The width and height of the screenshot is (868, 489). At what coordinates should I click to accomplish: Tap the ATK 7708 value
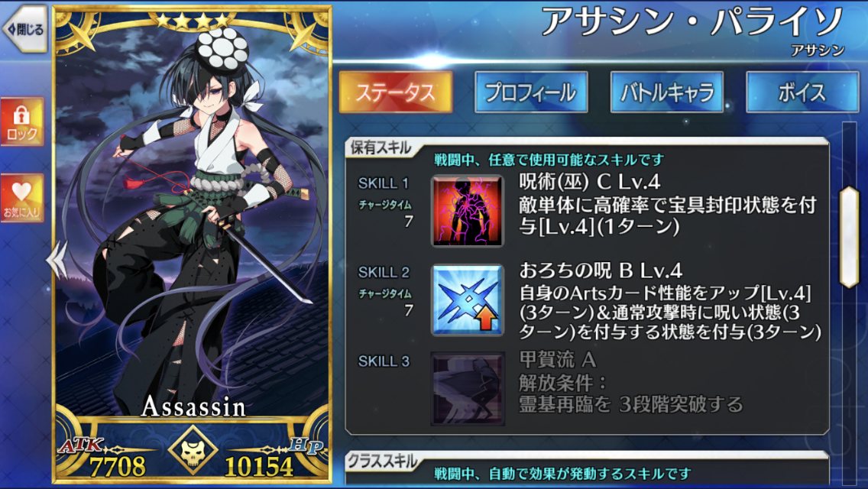(118, 466)
